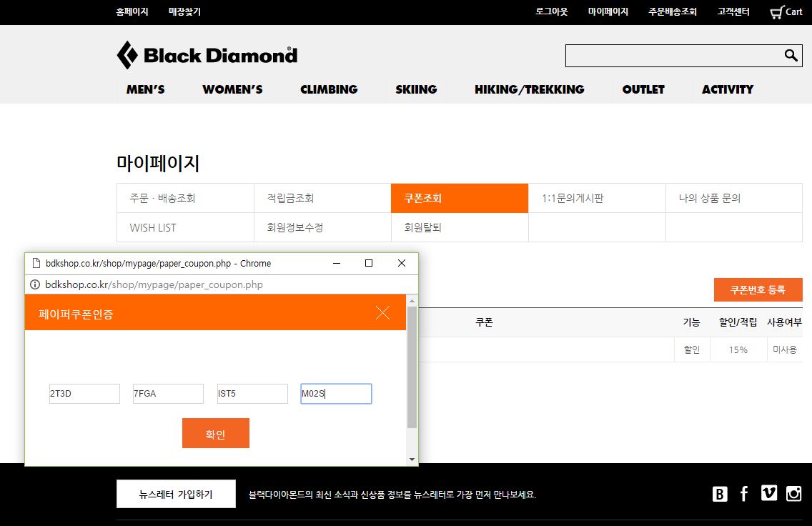Open the Facebook social icon
The height and width of the screenshot is (526, 812).
point(744,494)
